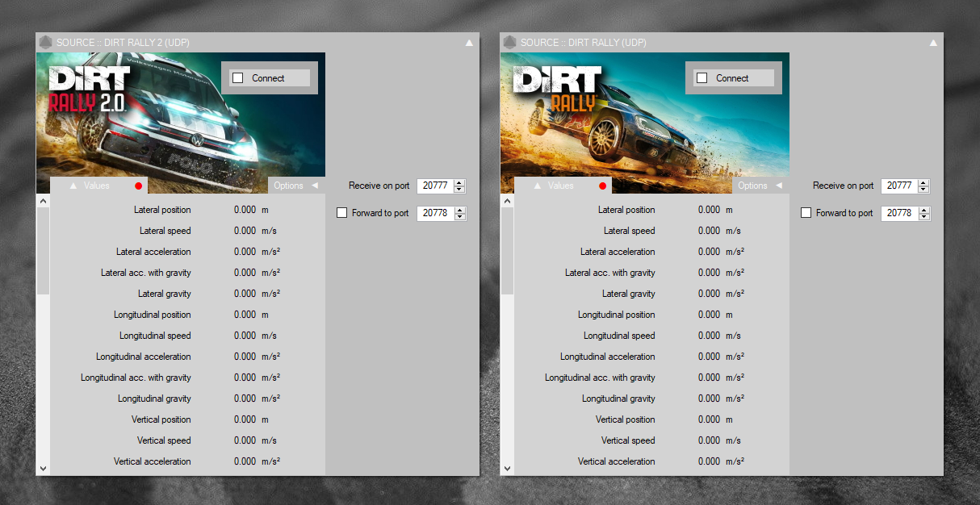Enable the Connect checkbox for DiRT Rally 2.0

coord(238,78)
